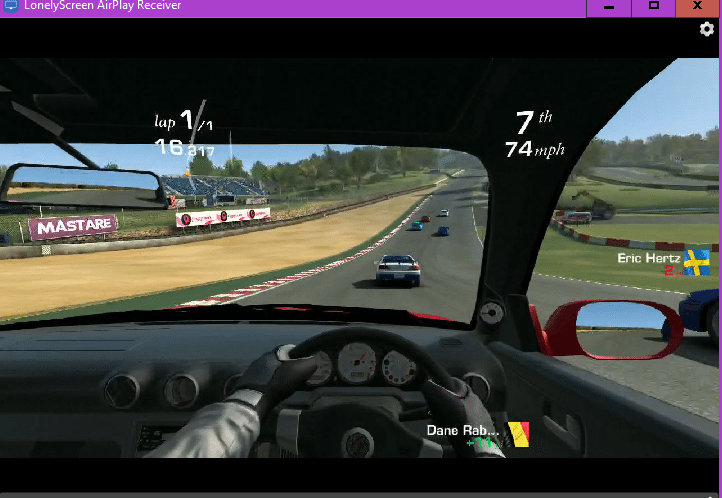Click the Swedish flag beside Eric Hertz
The height and width of the screenshot is (498, 722).
click(x=697, y=263)
